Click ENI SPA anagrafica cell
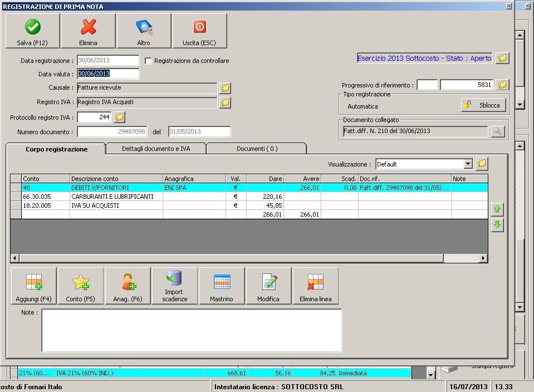The image size is (534, 392). (194, 188)
